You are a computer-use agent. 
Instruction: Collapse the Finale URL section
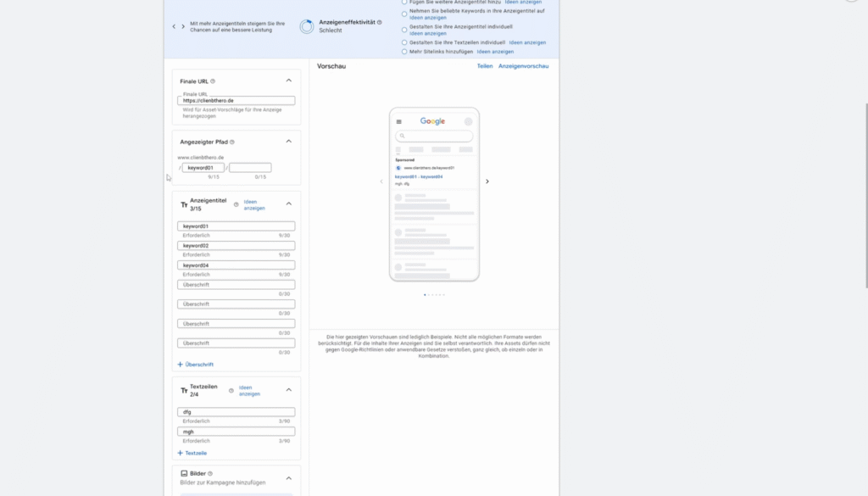289,81
